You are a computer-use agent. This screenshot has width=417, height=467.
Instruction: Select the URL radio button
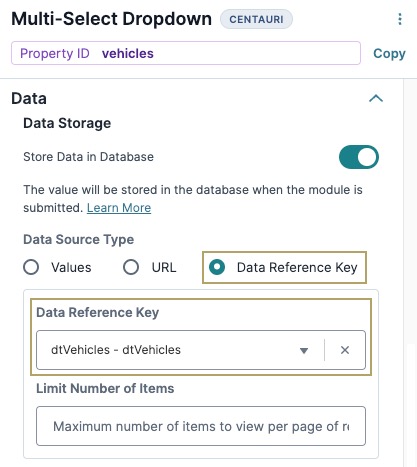131,267
